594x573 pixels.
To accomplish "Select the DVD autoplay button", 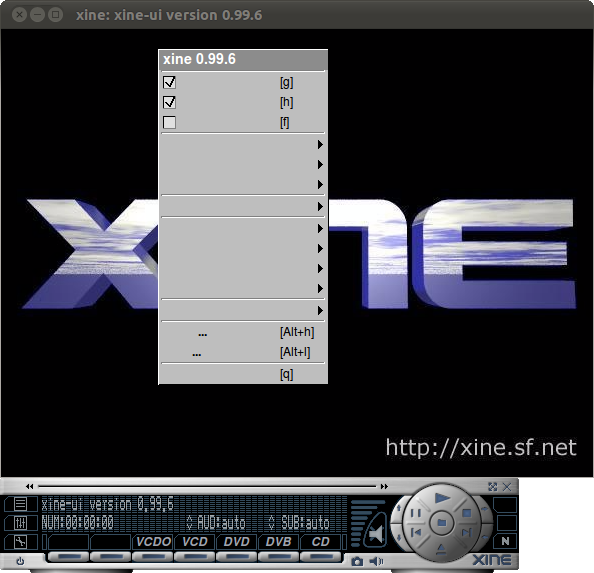I will coord(236,542).
